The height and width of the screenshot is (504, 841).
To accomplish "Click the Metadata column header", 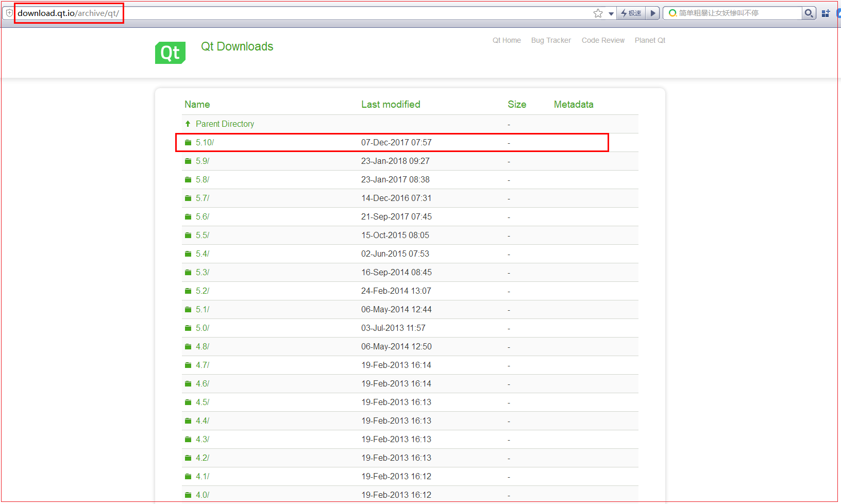I will (574, 105).
